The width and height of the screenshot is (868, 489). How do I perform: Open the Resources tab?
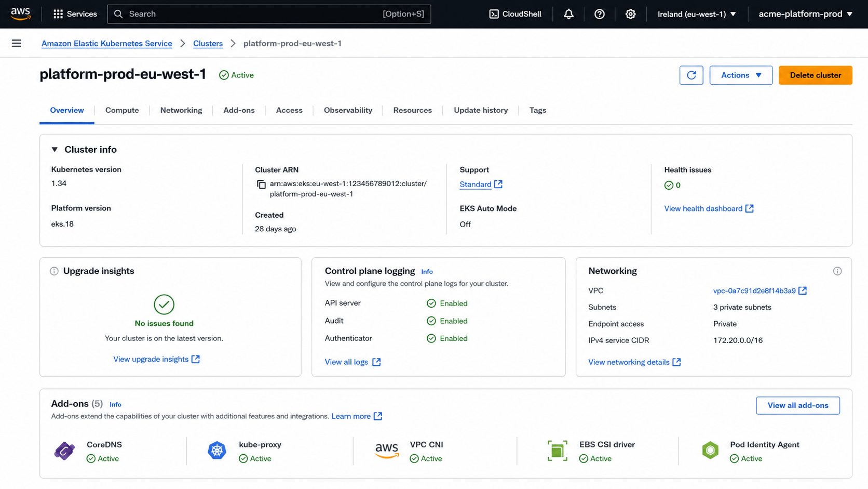click(412, 110)
